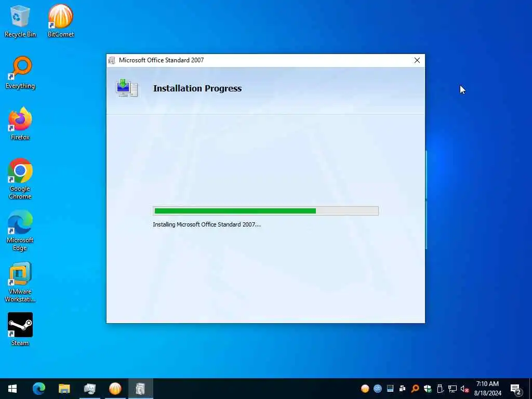
Task: Select the BitComet desktop shortcut
Action: pyautogui.click(x=61, y=21)
